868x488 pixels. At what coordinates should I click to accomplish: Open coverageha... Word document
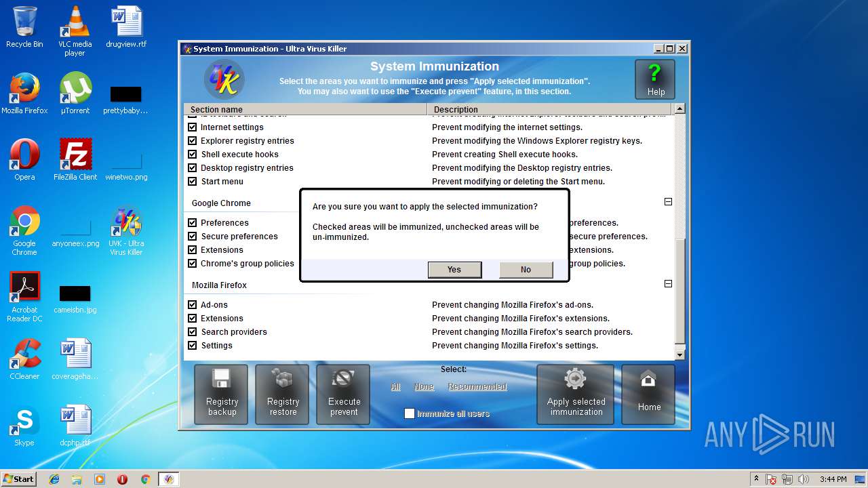[x=75, y=359]
